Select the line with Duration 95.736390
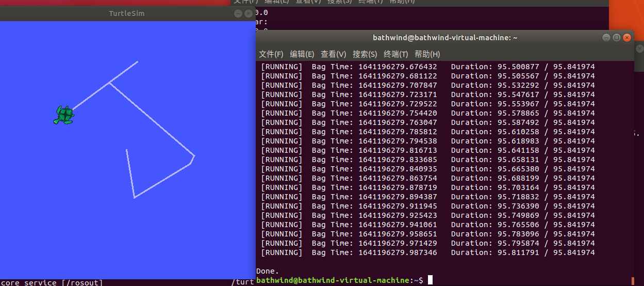The width and height of the screenshot is (644, 286). coord(427,206)
